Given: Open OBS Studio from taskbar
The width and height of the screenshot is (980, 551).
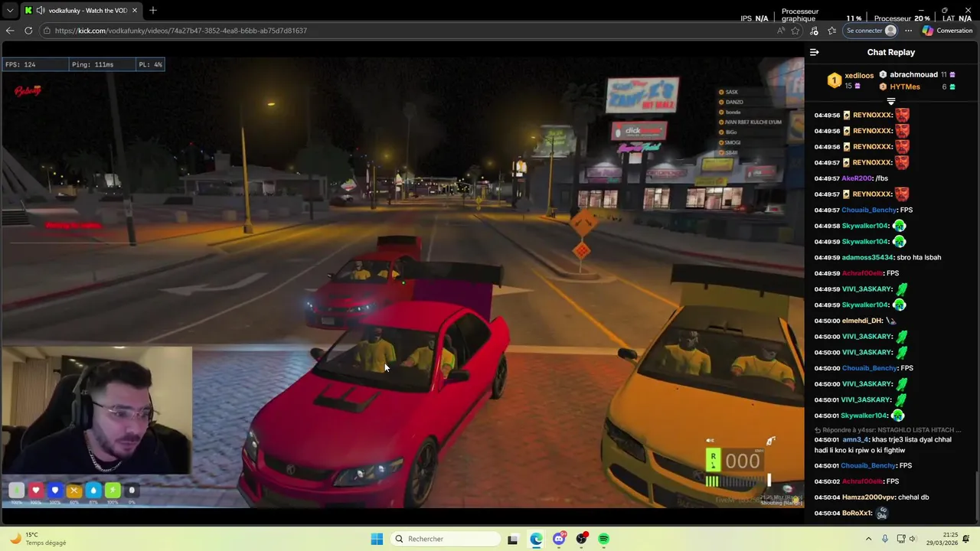Looking at the screenshot, I should click(582, 539).
